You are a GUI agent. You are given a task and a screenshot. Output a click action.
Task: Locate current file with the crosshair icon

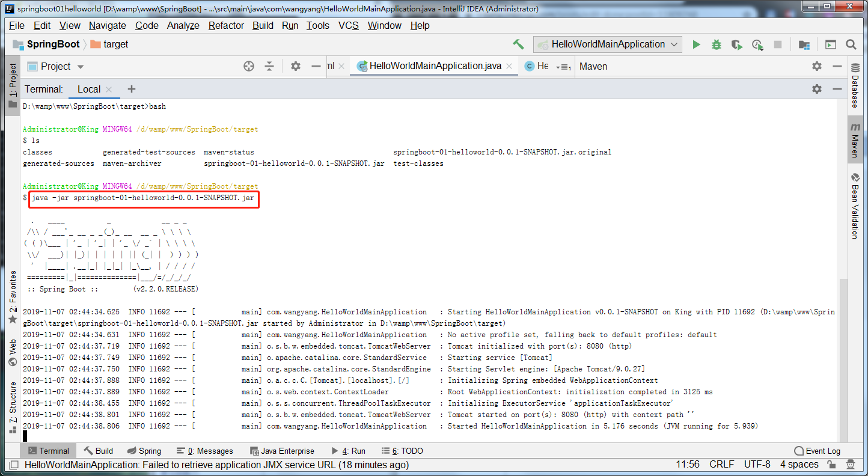[249, 66]
